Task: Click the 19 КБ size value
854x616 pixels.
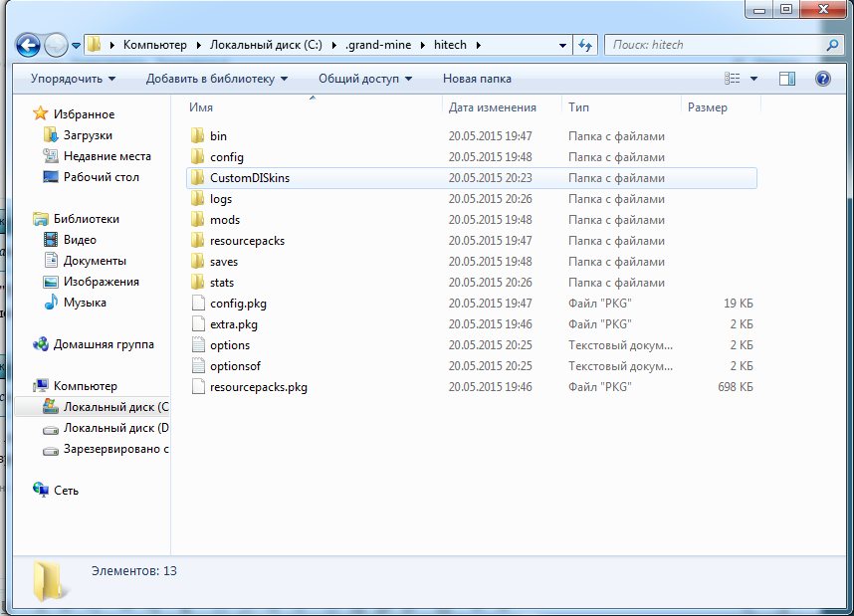Action: [x=738, y=304]
